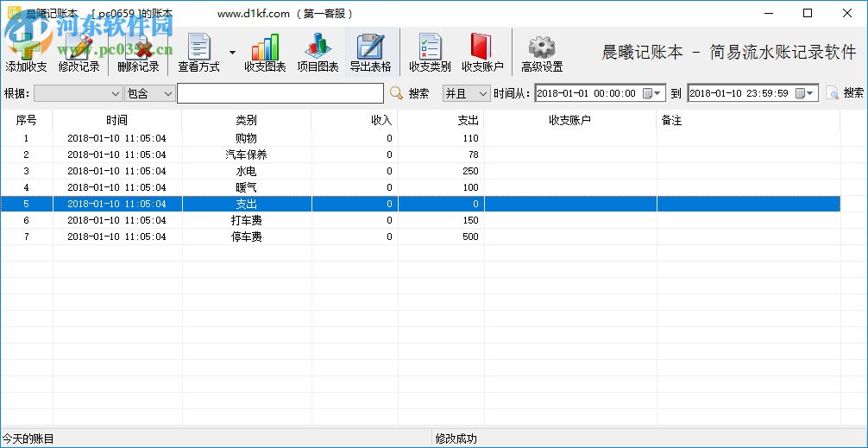Screen dimensions: 868x448
Task: Click 修改成功 status message
Action: (x=456, y=439)
